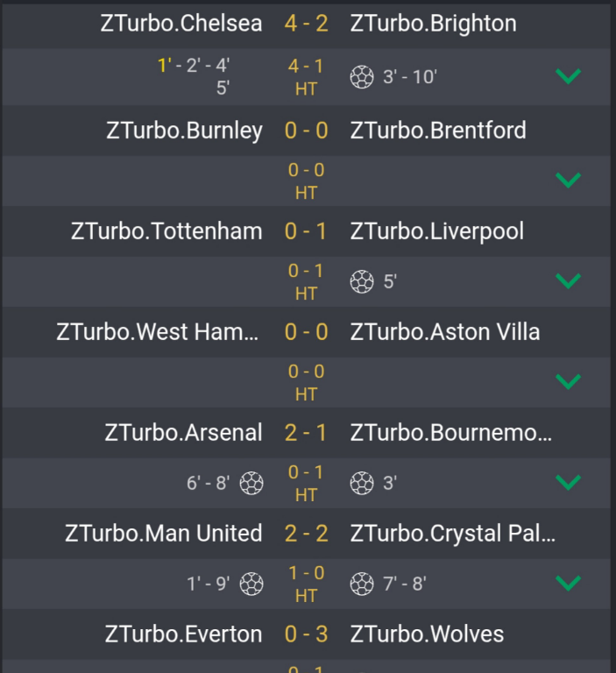Click Liverpool's 5' goal ball icon
The image size is (616, 673).
tap(362, 281)
